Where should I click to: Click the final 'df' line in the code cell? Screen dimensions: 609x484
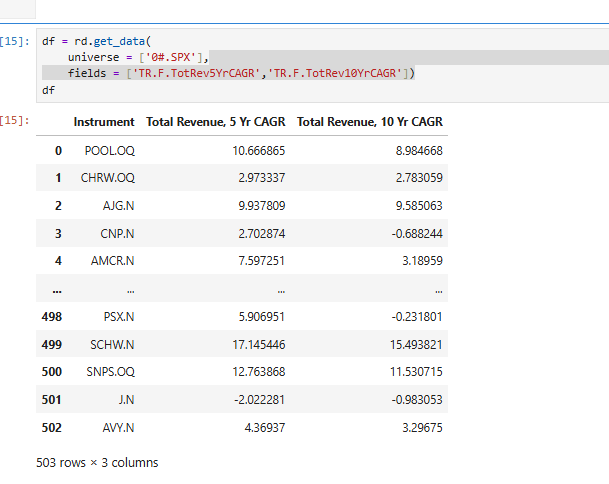pos(48,90)
